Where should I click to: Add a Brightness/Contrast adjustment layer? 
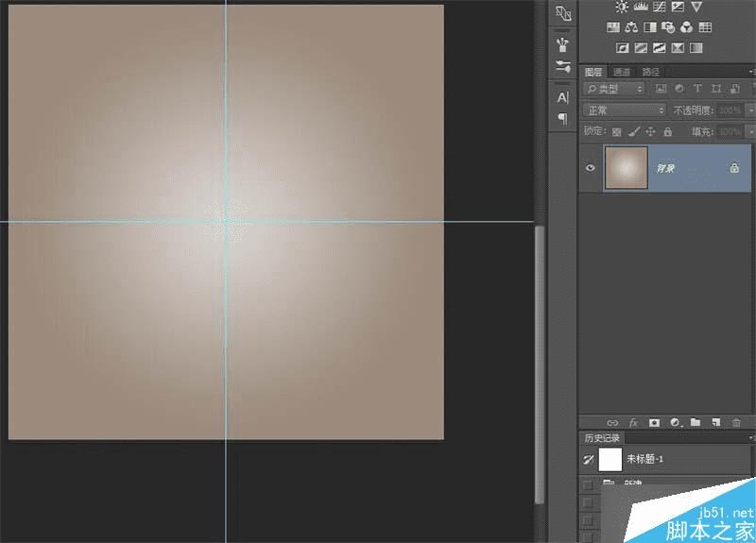(621, 8)
